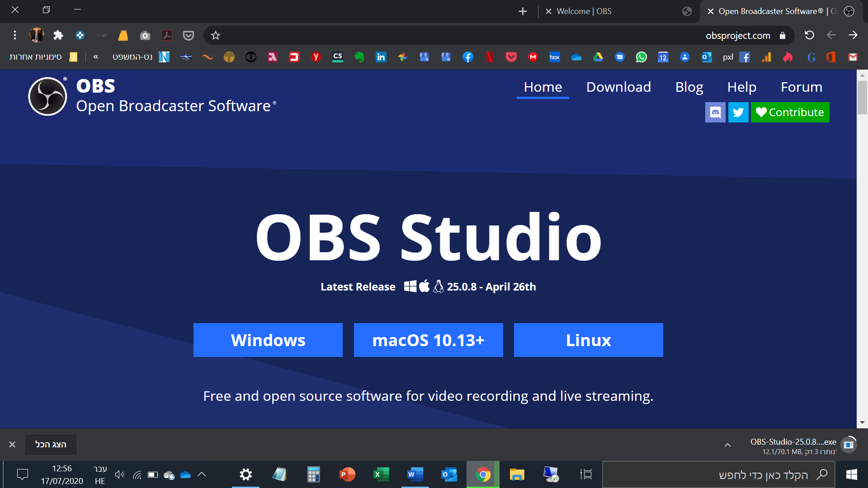The image size is (868, 488).
Task: Open the Google Drive bookmark
Action: (598, 57)
